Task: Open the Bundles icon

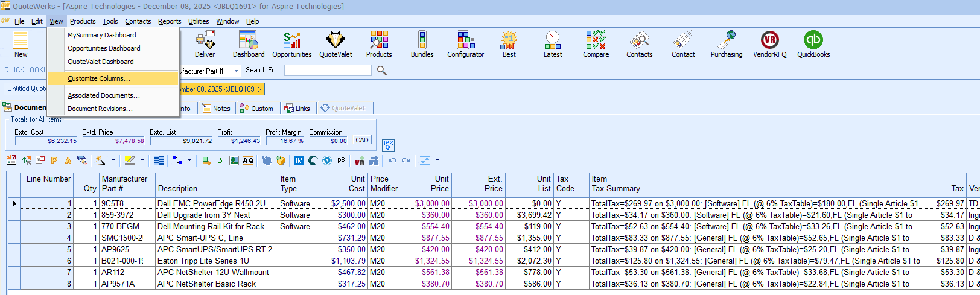Action: click(422, 44)
